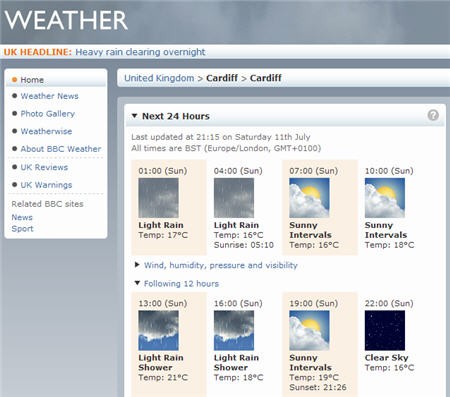
Task: Open the Home menu item
Action: click(32, 80)
